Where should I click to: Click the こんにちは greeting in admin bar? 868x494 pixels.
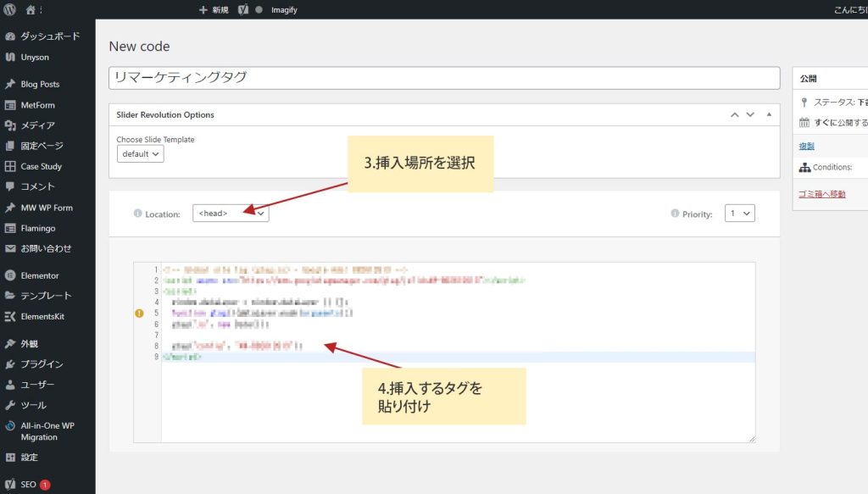point(851,10)
